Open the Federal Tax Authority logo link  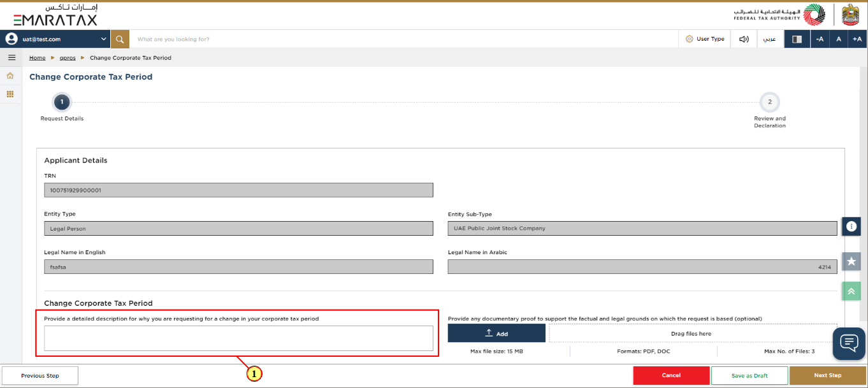pos(779,15)
